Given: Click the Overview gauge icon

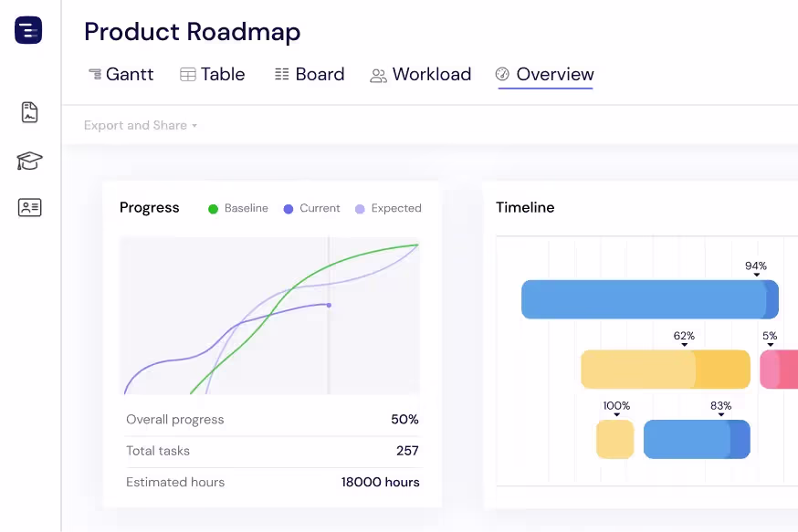Looking at the screenshot, I should (x=502, y=74).
